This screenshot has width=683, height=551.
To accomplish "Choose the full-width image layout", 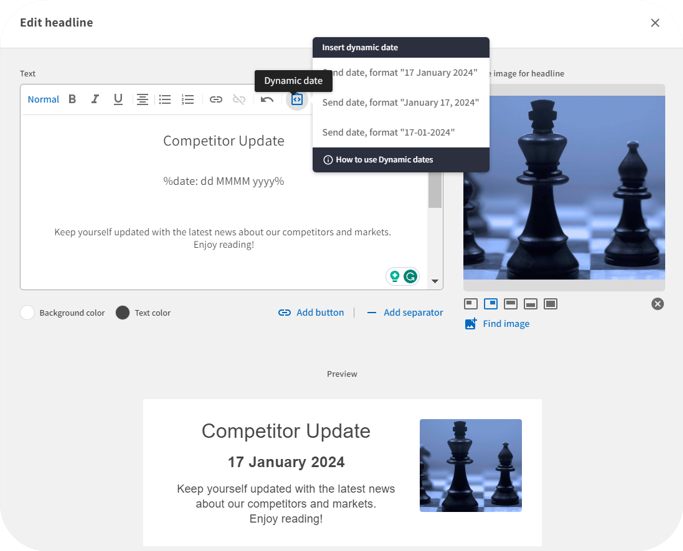I will [550, 304].
